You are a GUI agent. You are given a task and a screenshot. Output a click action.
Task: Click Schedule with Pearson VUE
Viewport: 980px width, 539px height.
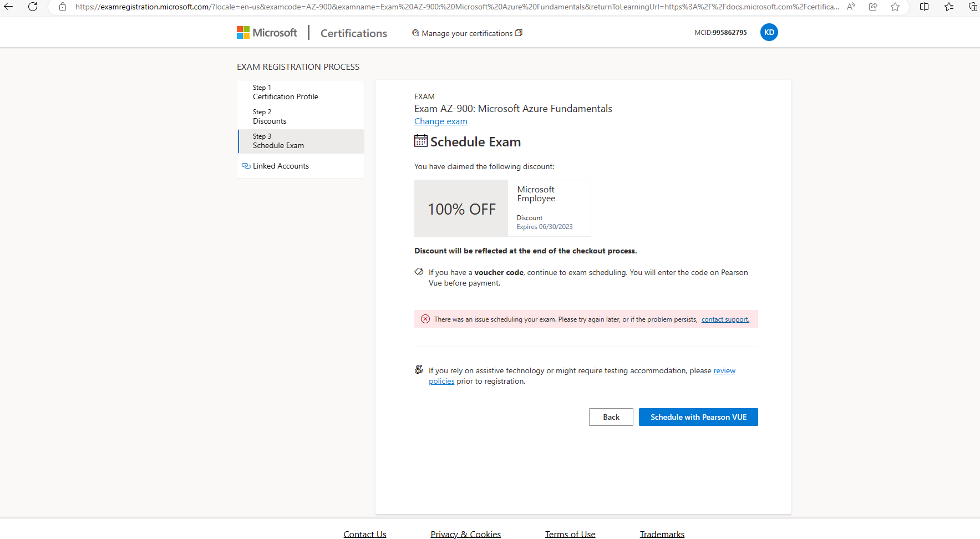click(x=698, y=417)
